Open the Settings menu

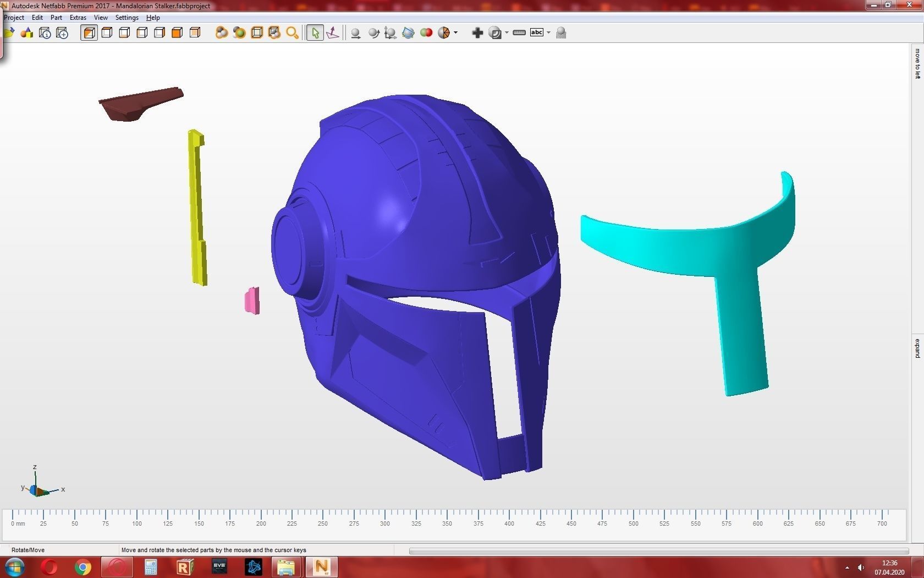pos(127,18)
